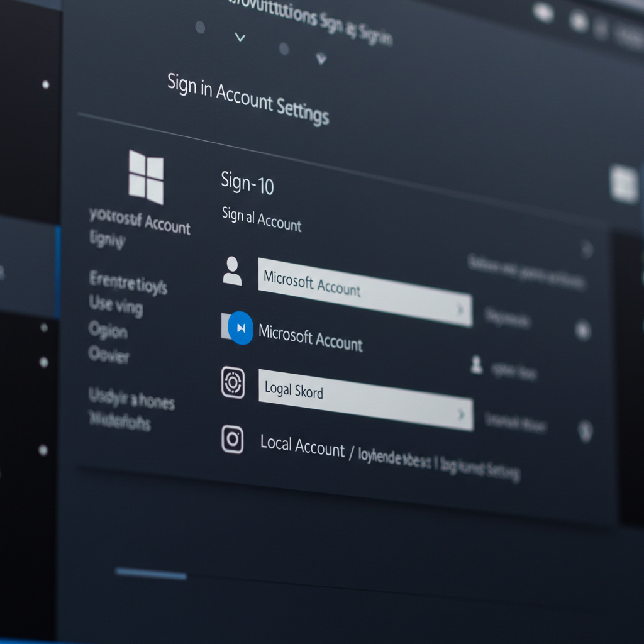Image resolution: width=644 pixels, height=644 pixels.
Task: Click the Sign al Account text
Action: [x=262, y=219]
